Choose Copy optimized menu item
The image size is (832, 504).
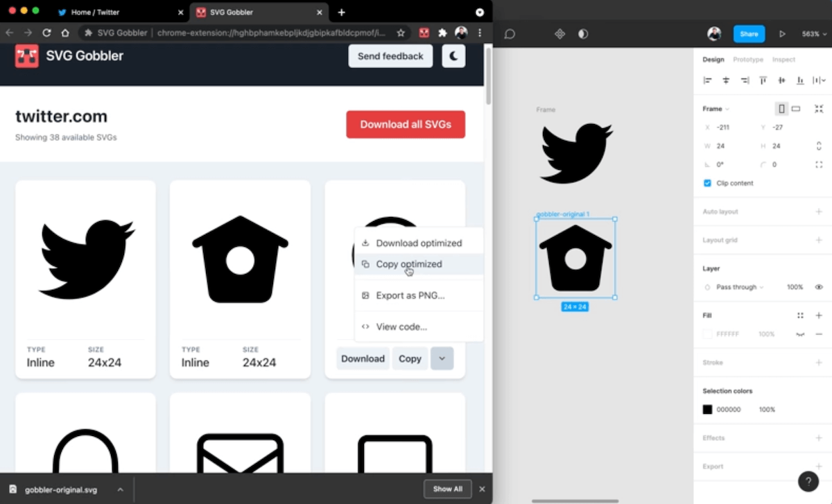419,264
